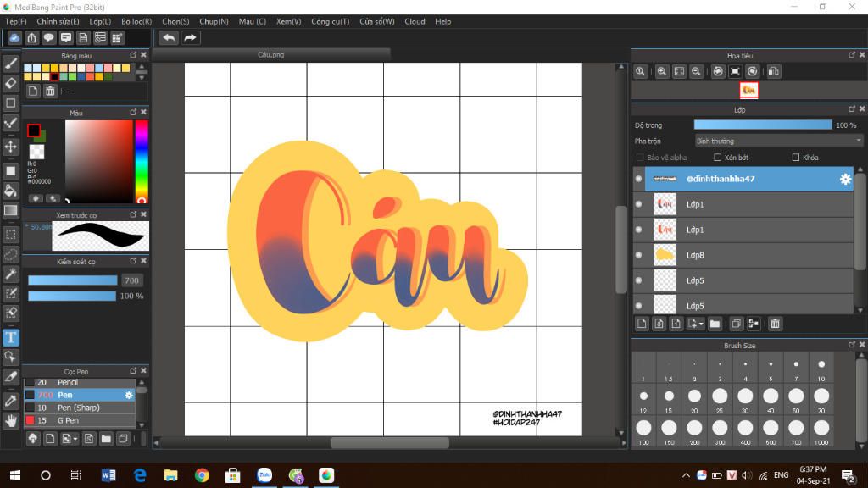This screenshot has height=488, width=868.
Task: Enable the Xén bớt checkbox
Action: point(717,157)
